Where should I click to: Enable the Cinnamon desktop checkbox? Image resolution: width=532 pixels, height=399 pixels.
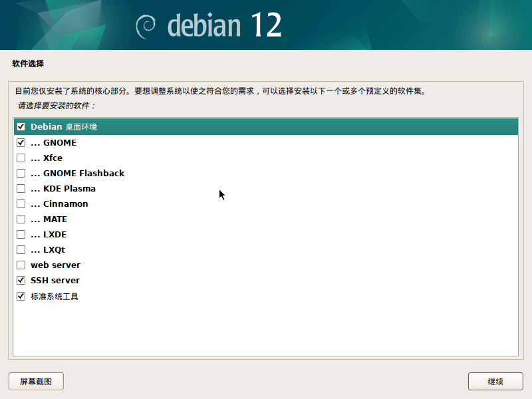point(21,203)
